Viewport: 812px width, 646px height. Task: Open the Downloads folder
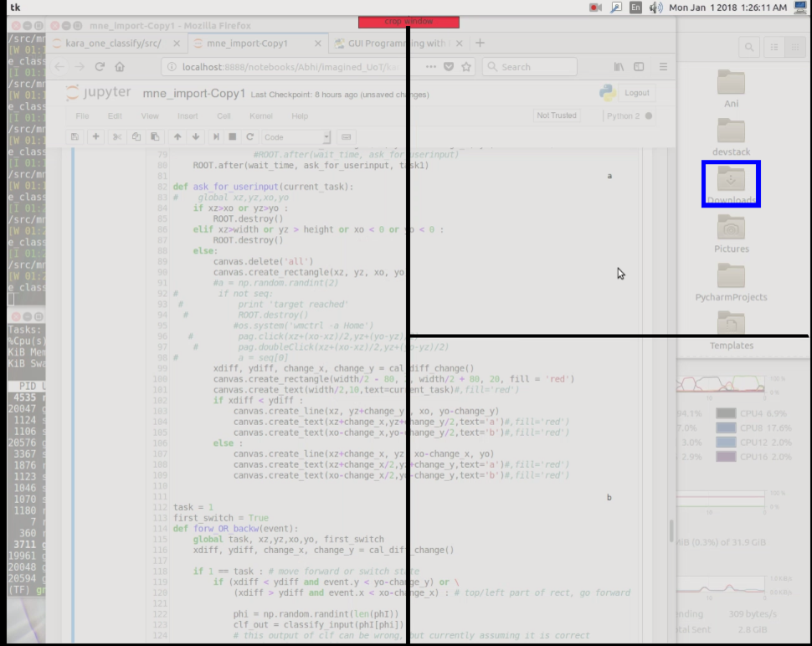pos(731,184)
